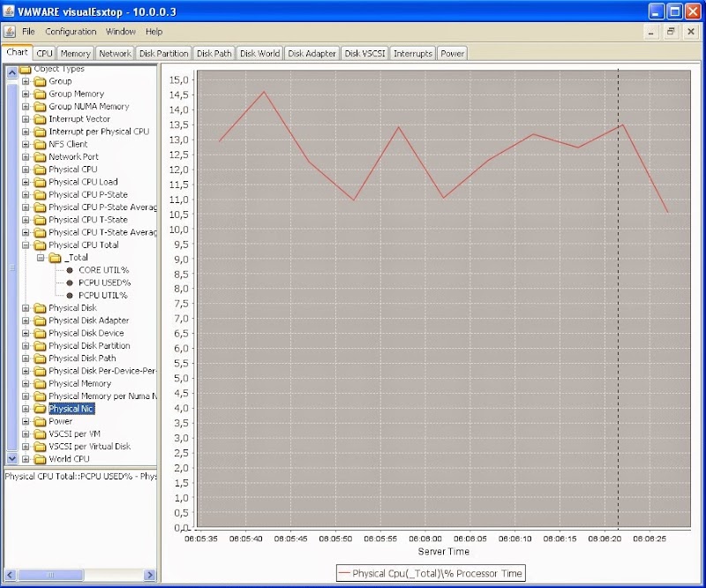This screenshot has height=588, width=706.
Task: Select the Physical Memory per Numa Node item
Action: pos(102,396)
